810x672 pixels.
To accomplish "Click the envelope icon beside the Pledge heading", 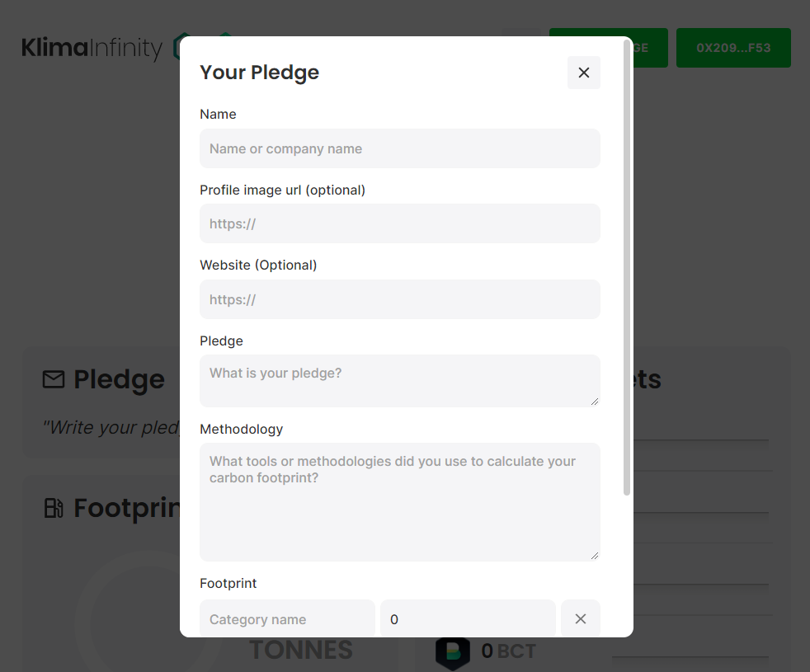I will tap(53, 379).
